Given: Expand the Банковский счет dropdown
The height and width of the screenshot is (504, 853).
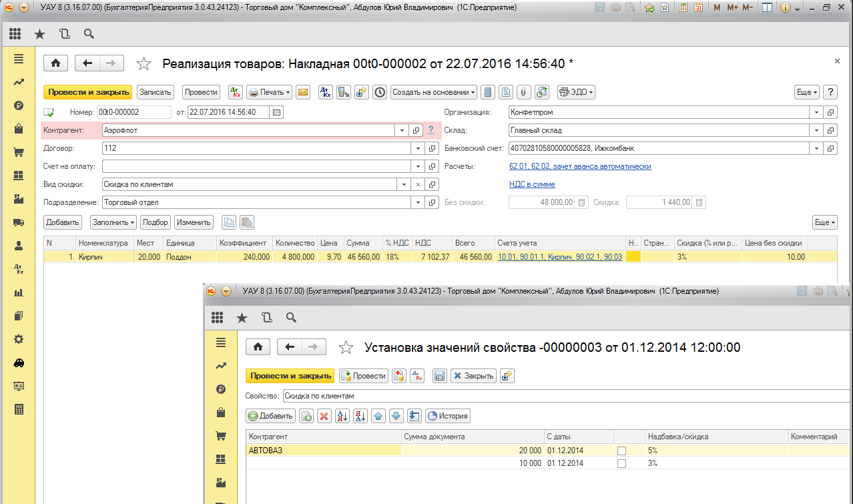Looking at the screenshot, I should (x=817, y=148).
